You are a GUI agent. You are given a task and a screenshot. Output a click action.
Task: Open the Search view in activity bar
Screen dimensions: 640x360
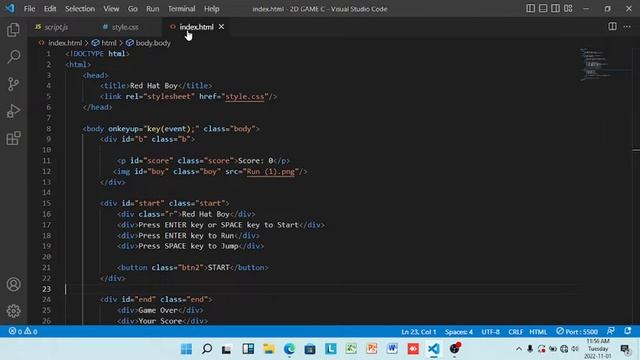(x=13, y=57)
